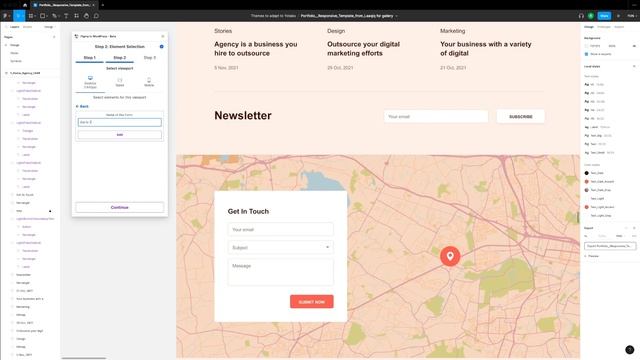
Task: Click the Newsletter email input field
Action: [436, 117]
